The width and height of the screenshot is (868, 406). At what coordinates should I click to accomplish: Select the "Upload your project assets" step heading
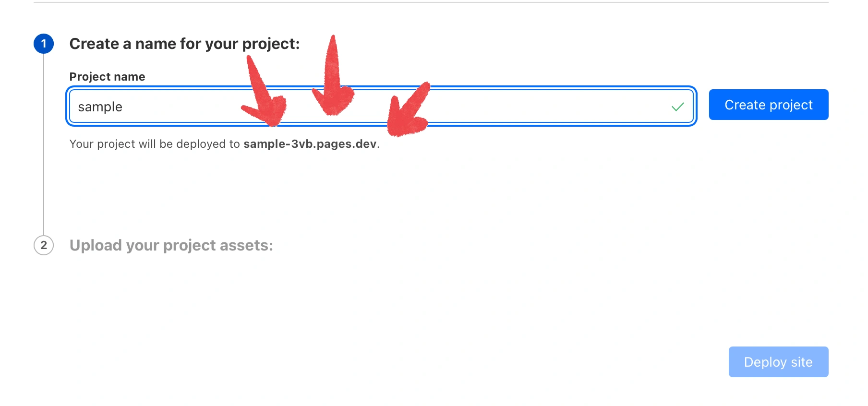click(171, 245)
